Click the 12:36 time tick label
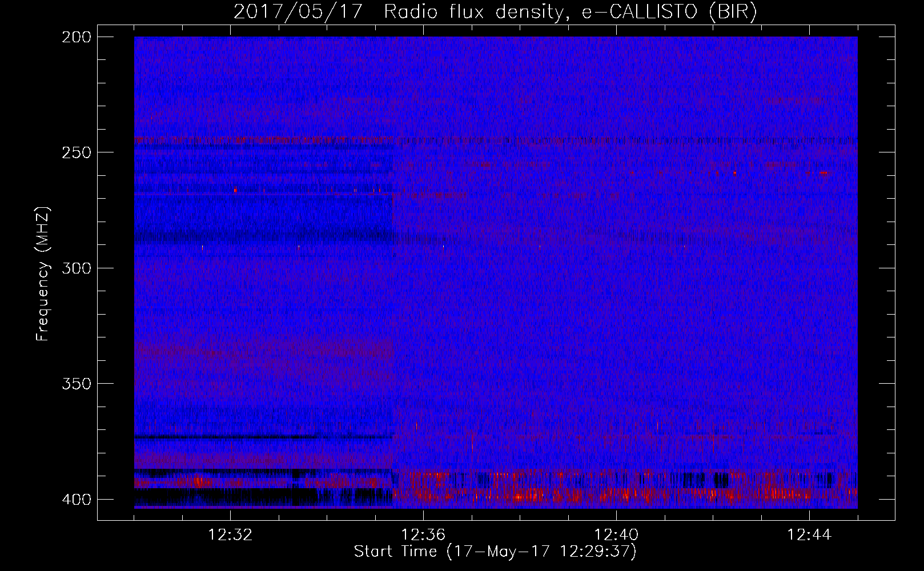Image resolution: width=924 pixels, height=571 pixels. (423, 535)
